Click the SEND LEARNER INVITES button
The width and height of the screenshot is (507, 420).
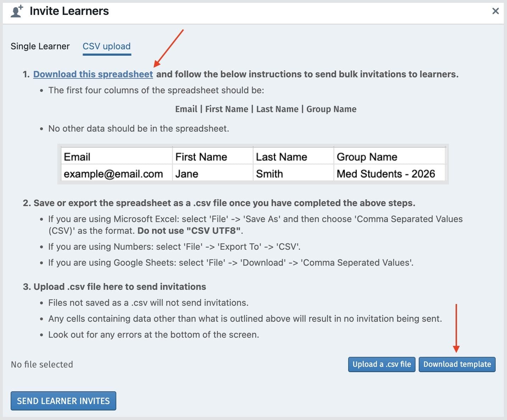63,401
